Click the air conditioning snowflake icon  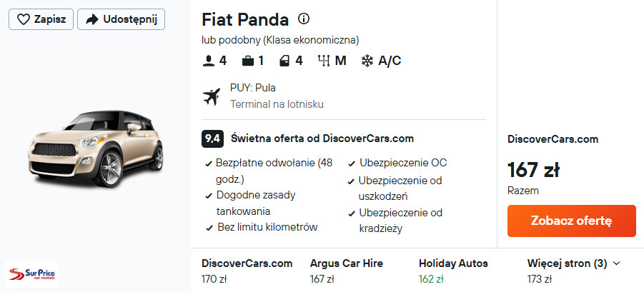[367, 61]
